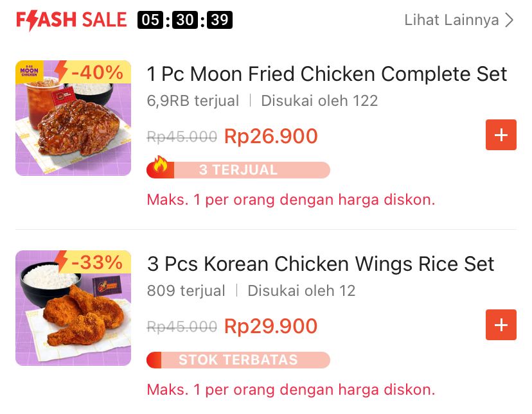Tap the 809 terjual sold count
532x414 pixels.
click(x=186, y=291)
